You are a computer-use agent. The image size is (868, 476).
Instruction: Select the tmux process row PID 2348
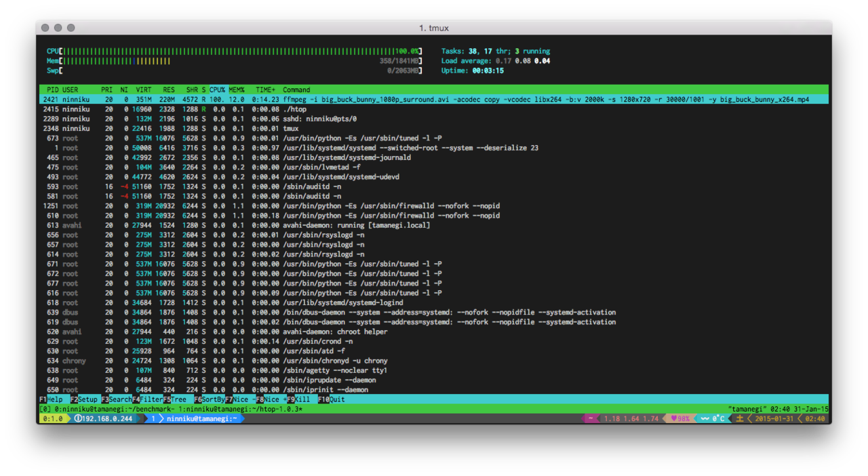pos(434,128)
